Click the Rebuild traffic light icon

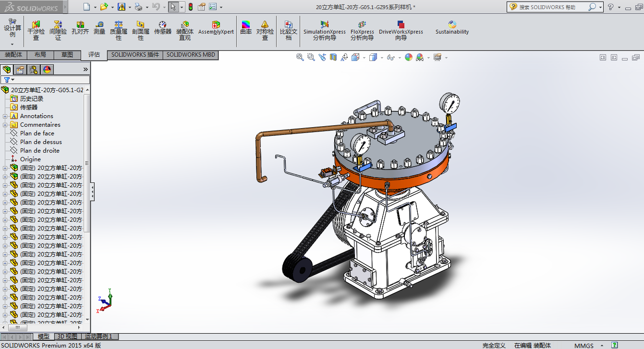coord(190,7)
